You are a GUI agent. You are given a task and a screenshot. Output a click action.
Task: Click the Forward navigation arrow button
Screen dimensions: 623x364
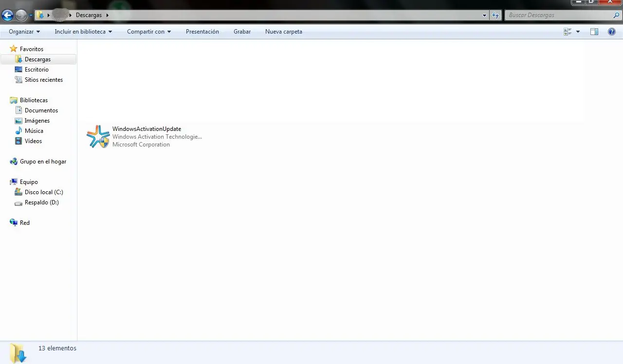coord(21,16)
